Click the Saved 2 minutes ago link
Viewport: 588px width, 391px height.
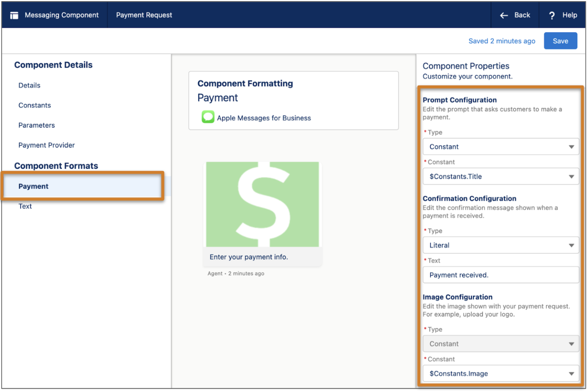tap(502, 41)
